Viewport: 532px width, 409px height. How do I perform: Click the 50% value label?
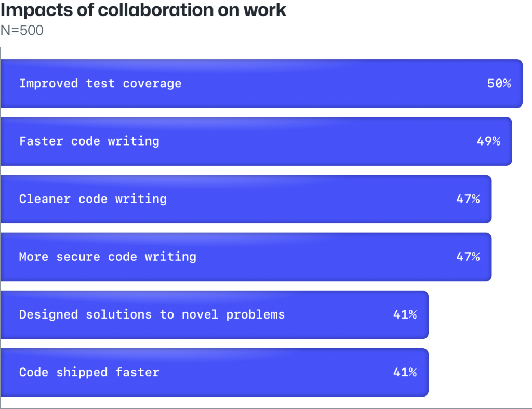pos(499,84)
